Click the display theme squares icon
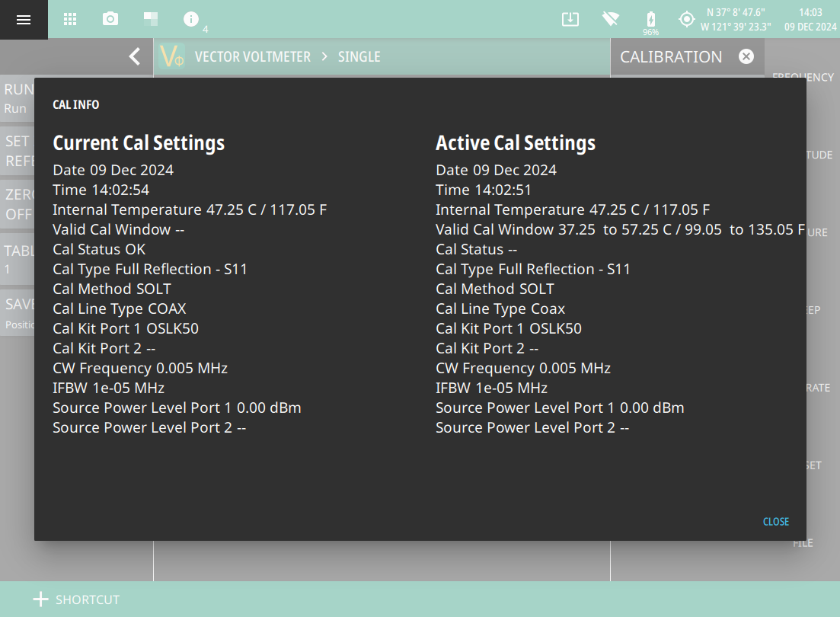This screenshot has width=840, height=617. click(151, 20)
